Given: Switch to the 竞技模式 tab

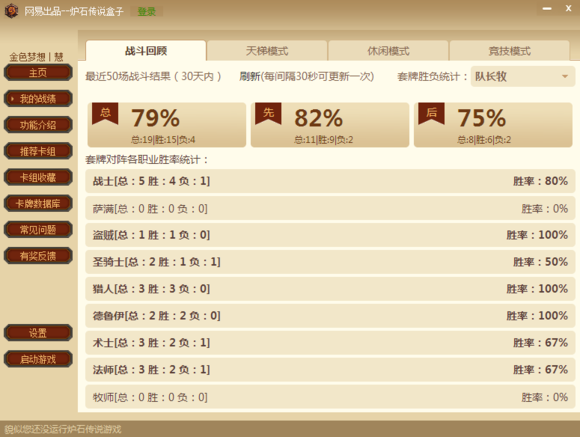Looking at the screenshot, I should [509, 51].
